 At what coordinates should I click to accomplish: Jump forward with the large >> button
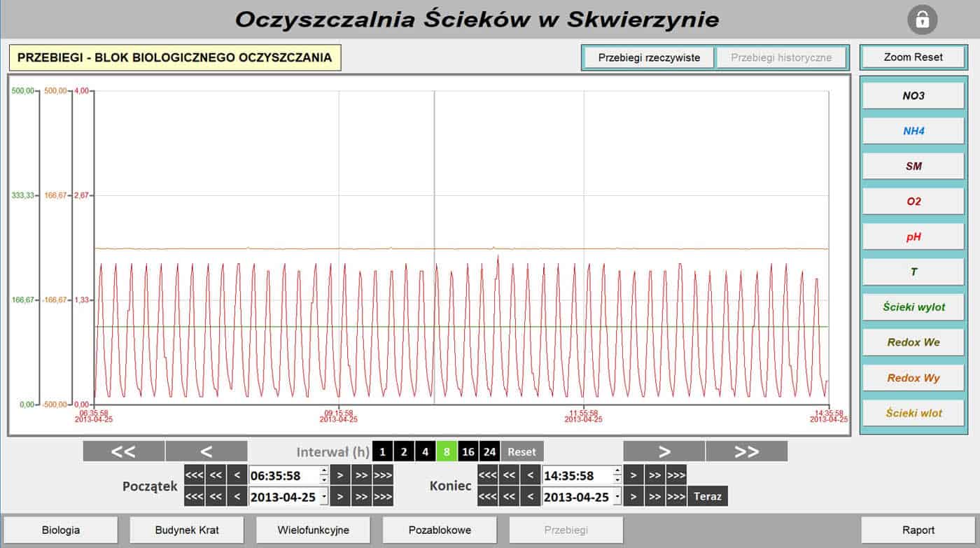click(x=747, y=451)
